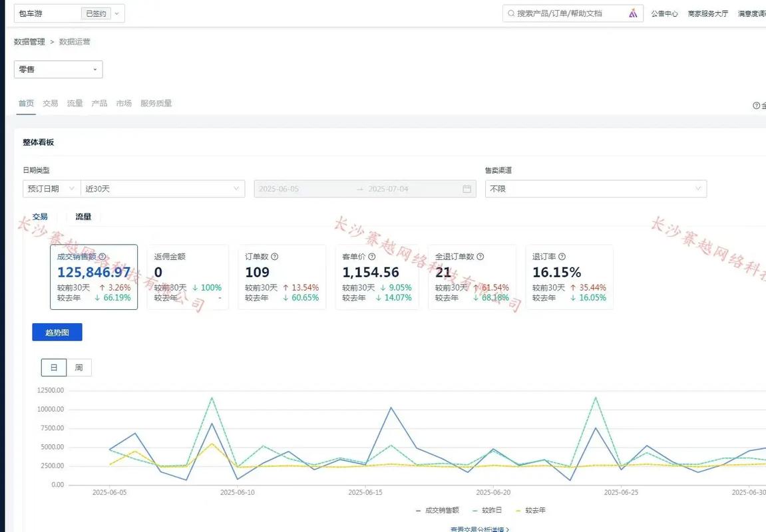Image resolution: width=766 pixels, height=532 pixels.
Task: Open the 零售 business type dropdown
Action: pyautogui.click(x=59, y=69)
